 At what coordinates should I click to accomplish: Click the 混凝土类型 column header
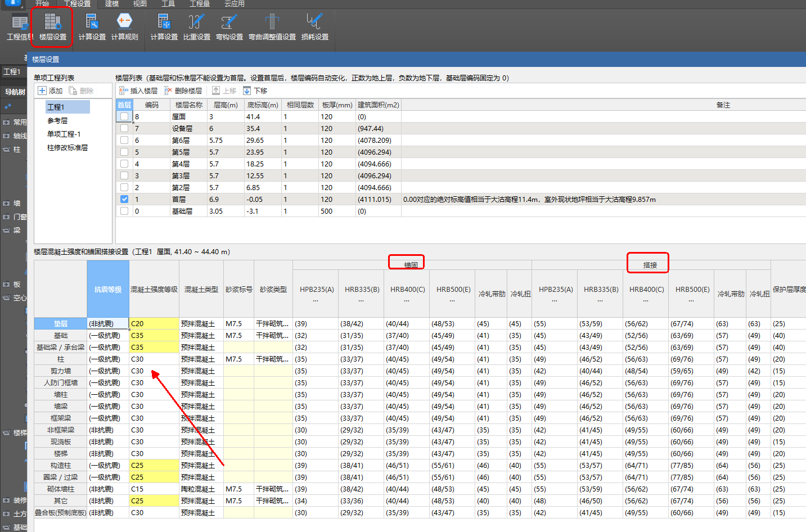tap(201, 289)
